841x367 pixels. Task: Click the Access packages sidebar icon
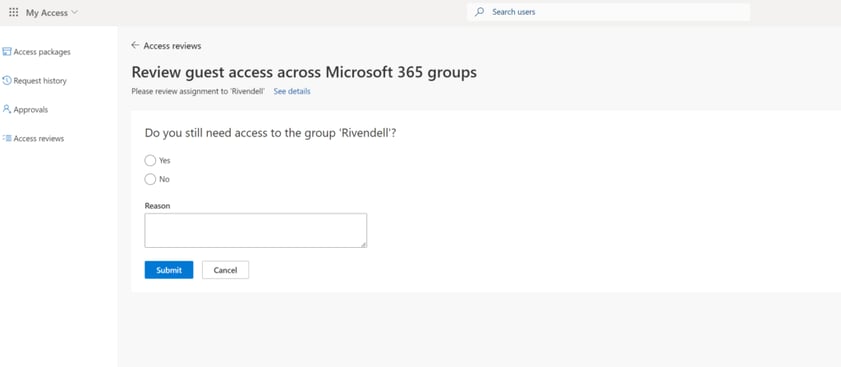coord(6,52)
